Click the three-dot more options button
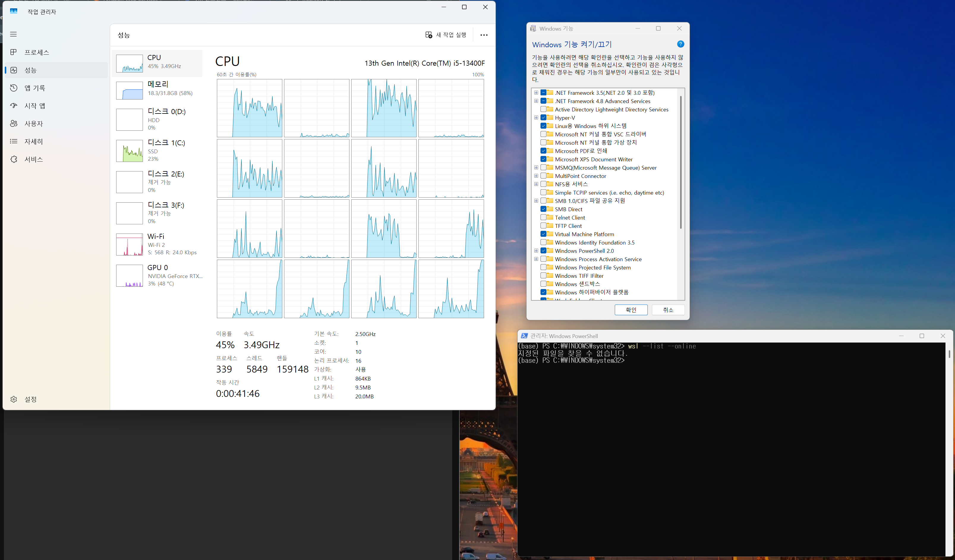The height and width of the screenshot is (560, 955). click(483, 35)
